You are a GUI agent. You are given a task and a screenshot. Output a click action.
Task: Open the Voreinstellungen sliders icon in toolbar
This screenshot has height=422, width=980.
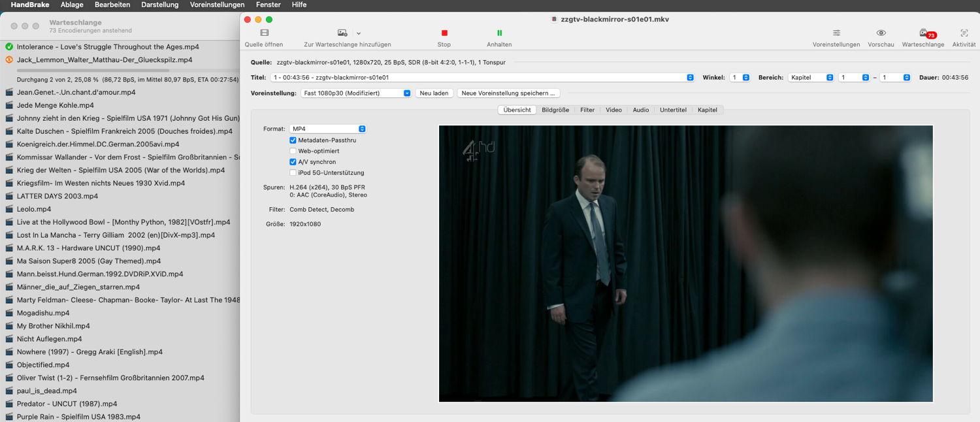[836, 33]
